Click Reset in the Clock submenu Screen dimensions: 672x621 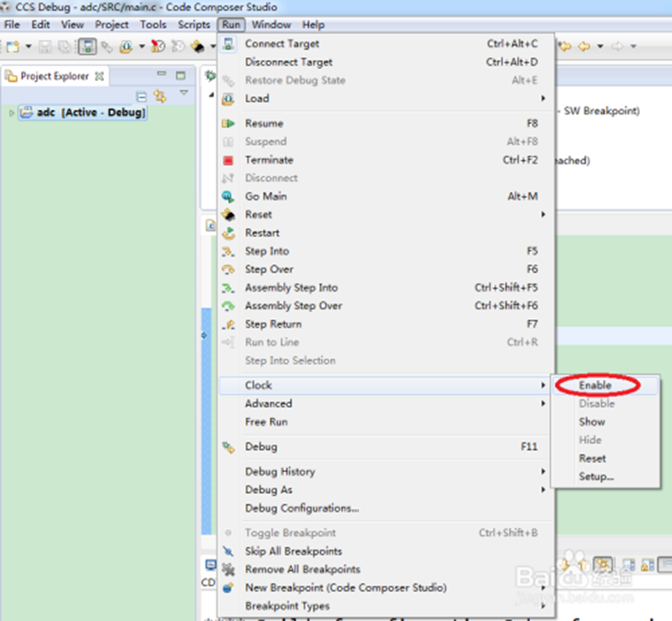point(606,458)
